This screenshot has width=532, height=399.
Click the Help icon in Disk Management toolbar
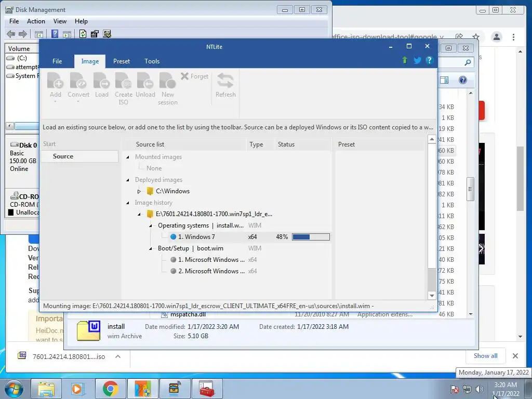point(55,34)
